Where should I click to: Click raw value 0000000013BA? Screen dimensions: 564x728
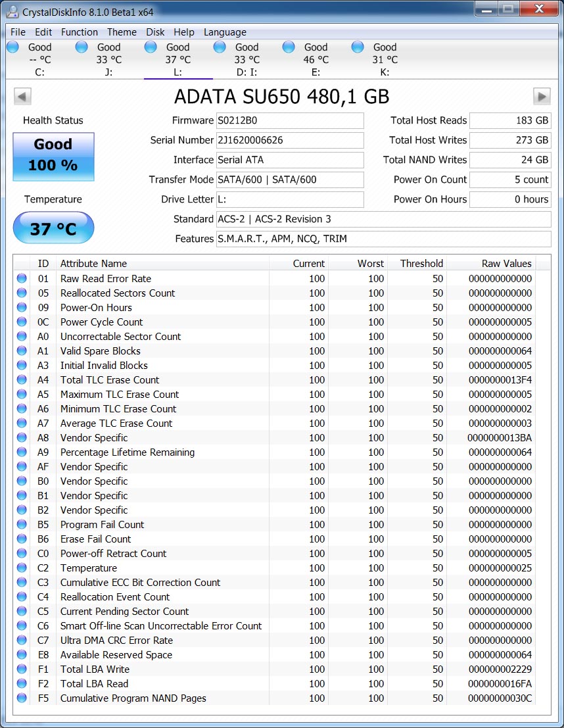tap(500, 437)
